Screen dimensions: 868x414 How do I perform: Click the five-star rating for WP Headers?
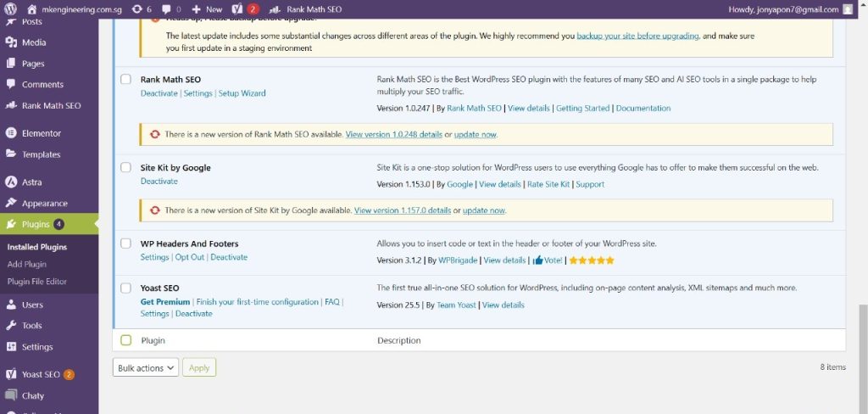pyautogui.click(x=592, y=260)
